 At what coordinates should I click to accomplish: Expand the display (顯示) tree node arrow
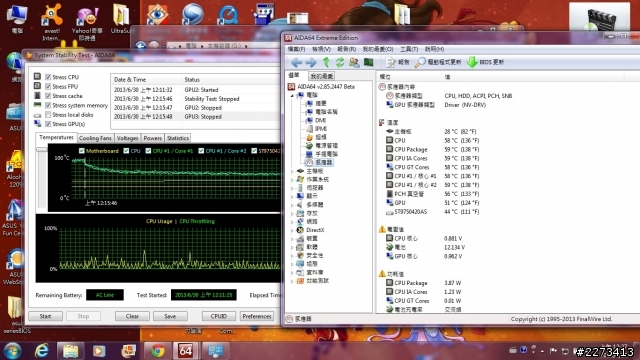(292, 196)
